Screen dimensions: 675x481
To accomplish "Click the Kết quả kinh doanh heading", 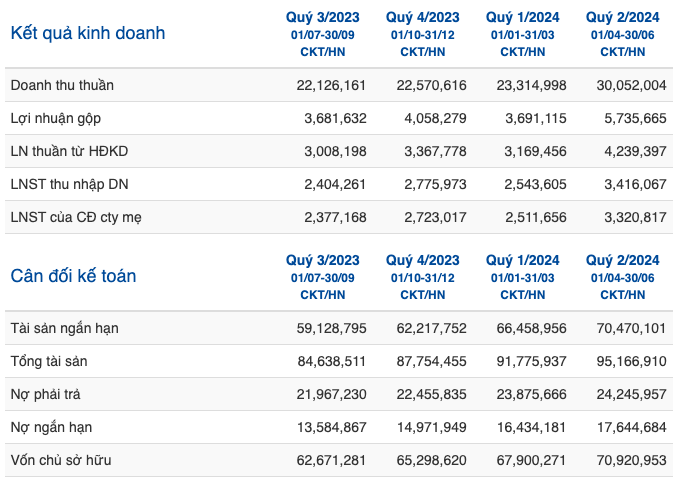I will (88, 33).
